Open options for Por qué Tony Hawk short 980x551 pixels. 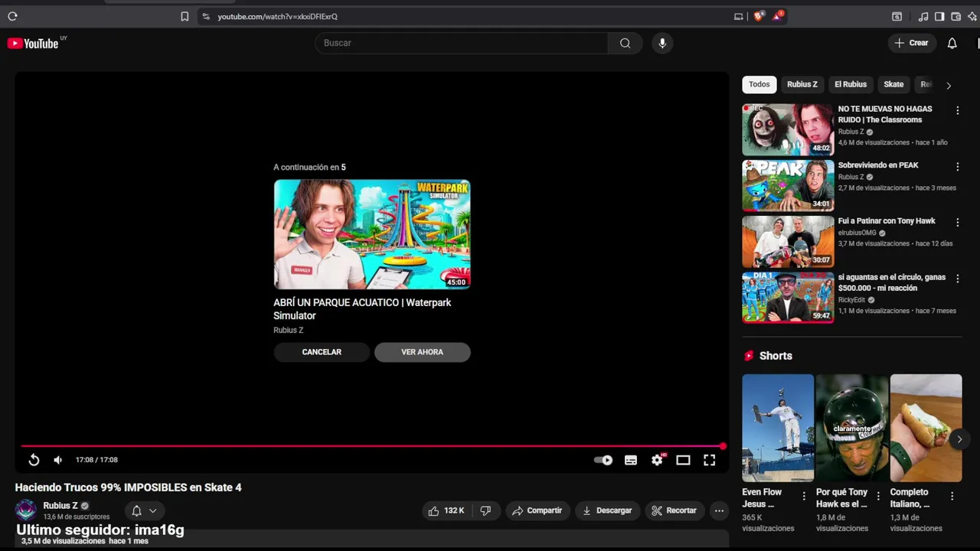click(x=878, y=496)
